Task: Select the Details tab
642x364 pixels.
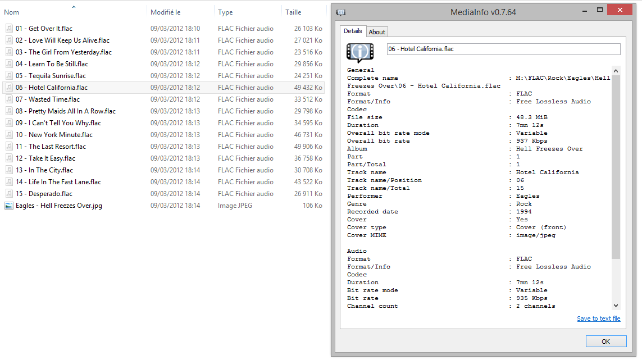Action: (353, 31)
